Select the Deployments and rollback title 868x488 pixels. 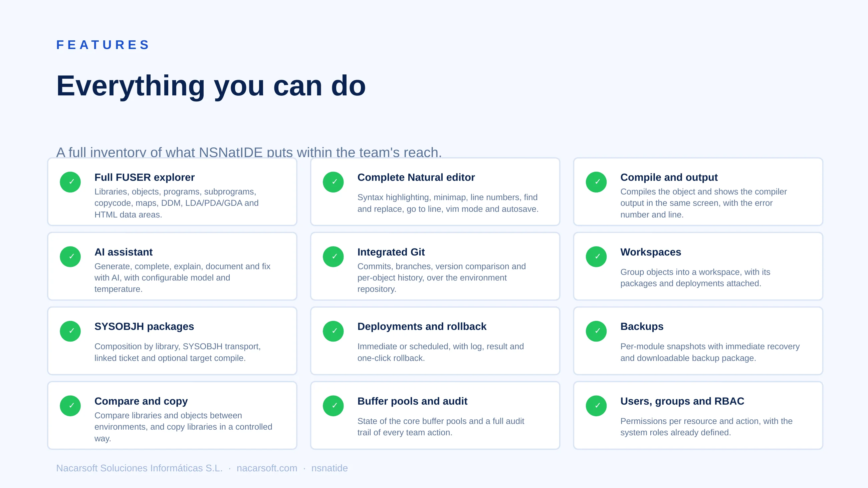point(422,326)
